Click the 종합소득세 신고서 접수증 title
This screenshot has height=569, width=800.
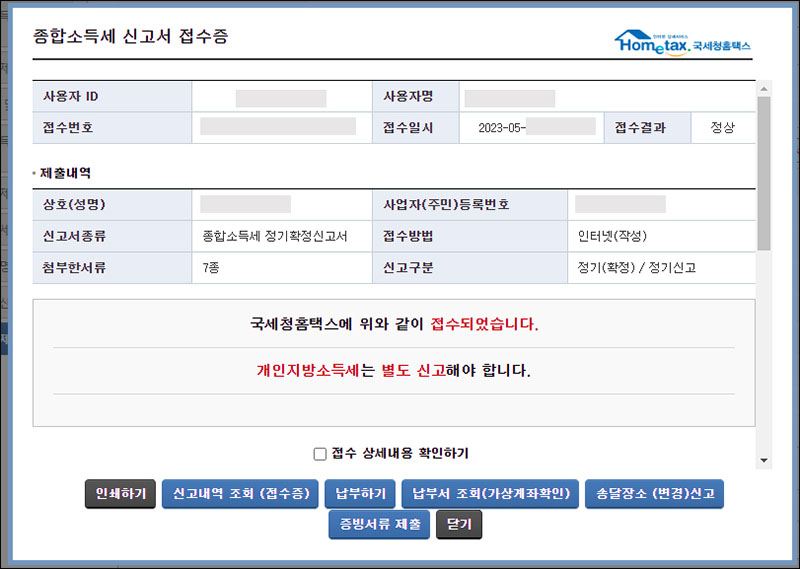[131, 36]
